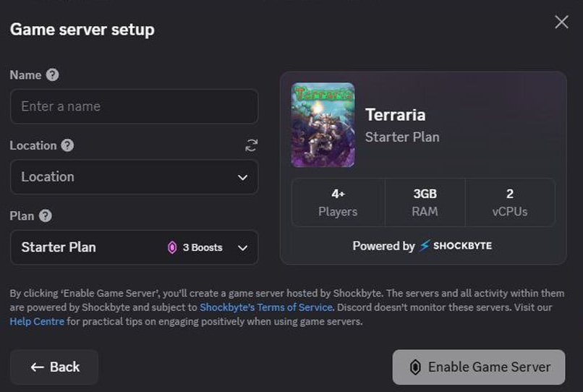Click the 3 Boosts label
The image size is (583, 392).
point(202,247)
